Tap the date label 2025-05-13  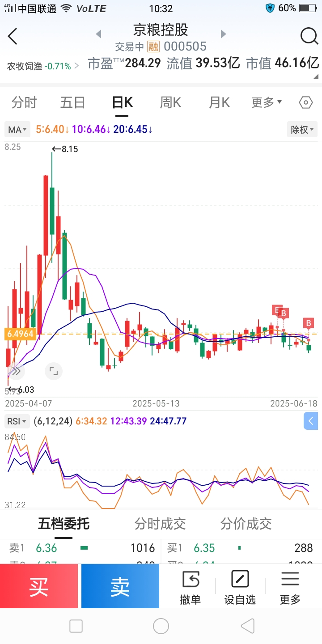coord(156,403)
